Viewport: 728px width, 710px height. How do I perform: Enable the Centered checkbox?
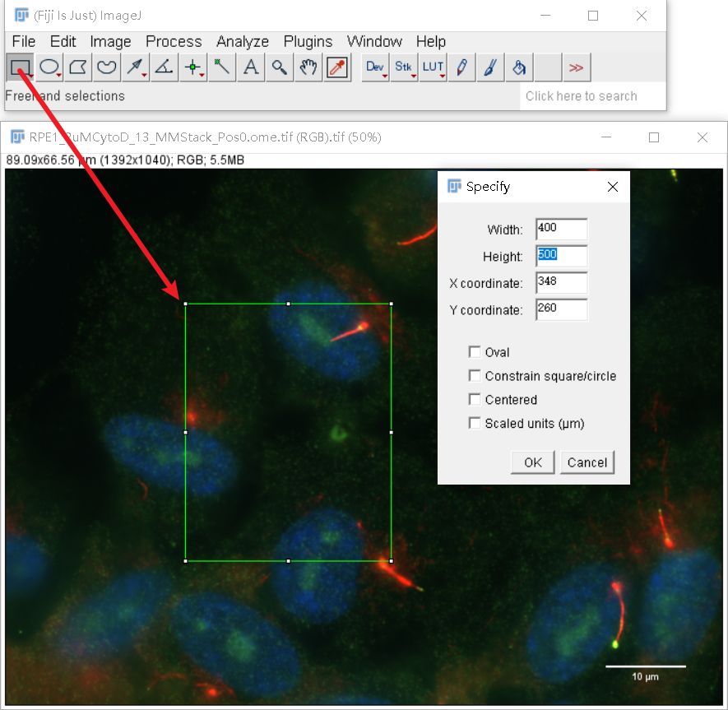475,399
